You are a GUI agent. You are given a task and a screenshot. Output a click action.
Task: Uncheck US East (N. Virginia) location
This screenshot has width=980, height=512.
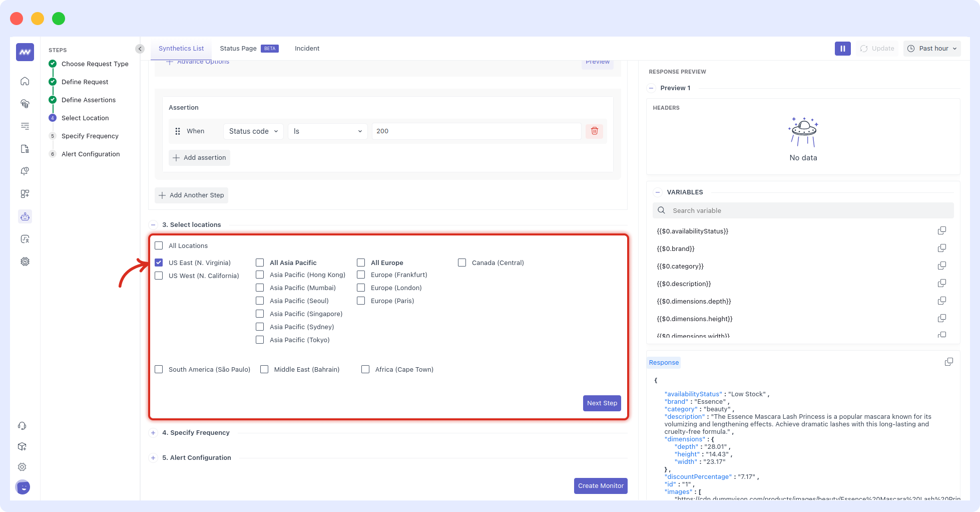[159, 263]
